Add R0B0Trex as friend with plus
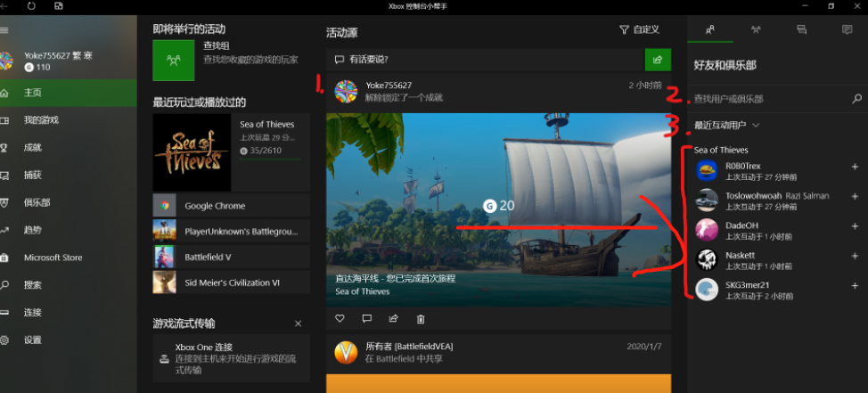The height and width of the screenshot is (393, 868). click(855, 166)
